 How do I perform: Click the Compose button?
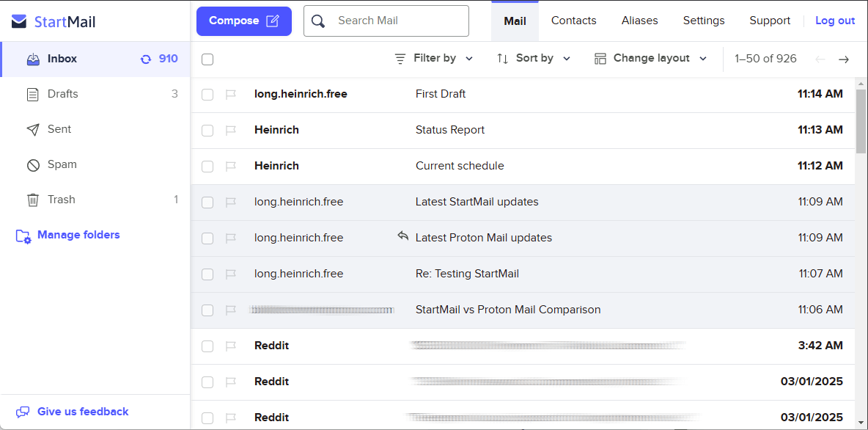(244, 21)
